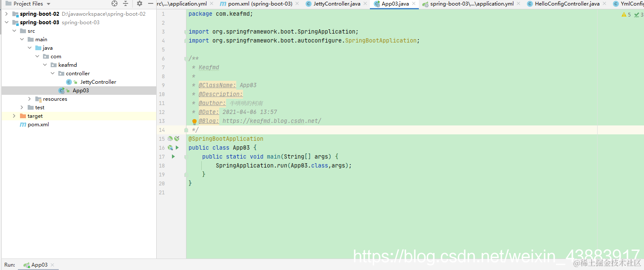The image size is (644, 270).
Task: Open the partially visible YmlConfig tab
Action: 628,4
